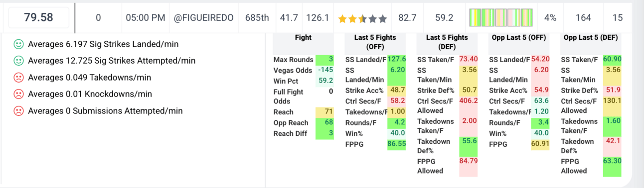Open the @FIGUEIREDO opponent cell
This screenshot has width=644, height=188.
203,17
